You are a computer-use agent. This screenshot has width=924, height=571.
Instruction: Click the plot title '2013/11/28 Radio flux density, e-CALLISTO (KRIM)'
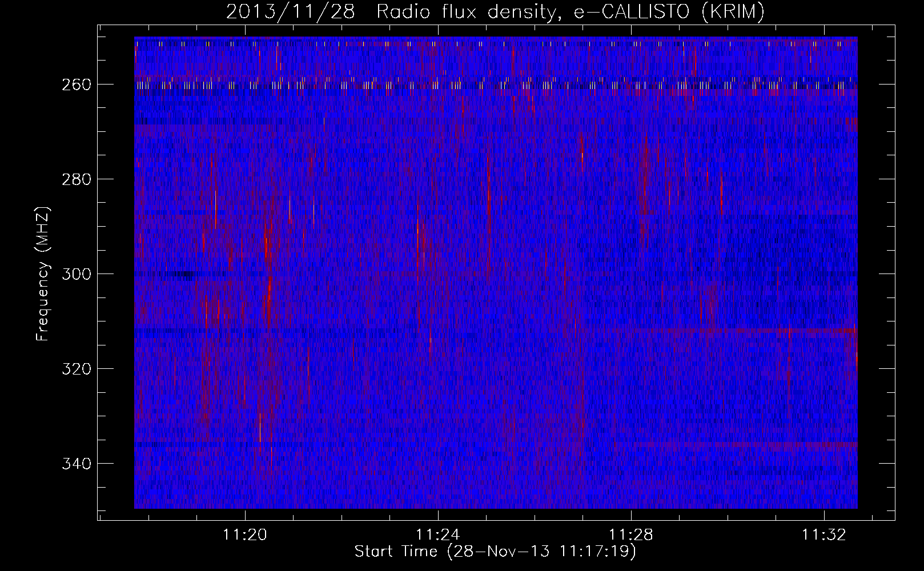point(495,11)
